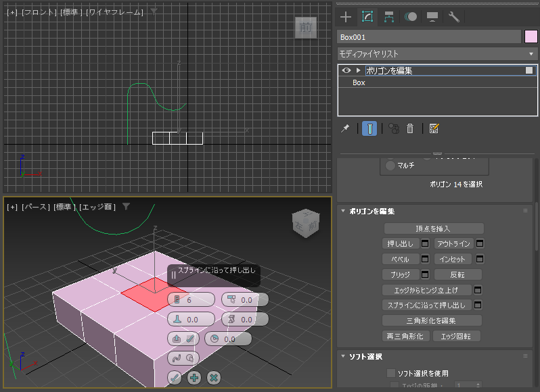
Task: Enable ソフト選択を使用 checkbox
Action: (x=391, y=373)
